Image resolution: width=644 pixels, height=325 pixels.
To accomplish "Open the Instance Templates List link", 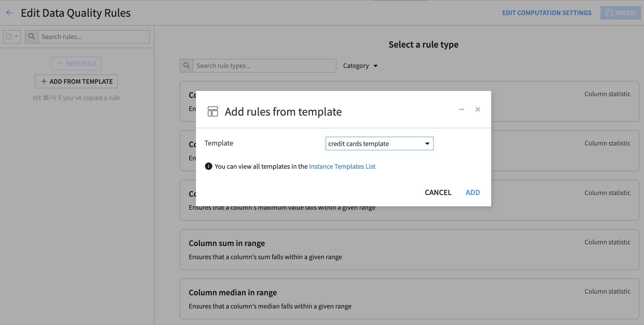I will (x=342, y=166).
